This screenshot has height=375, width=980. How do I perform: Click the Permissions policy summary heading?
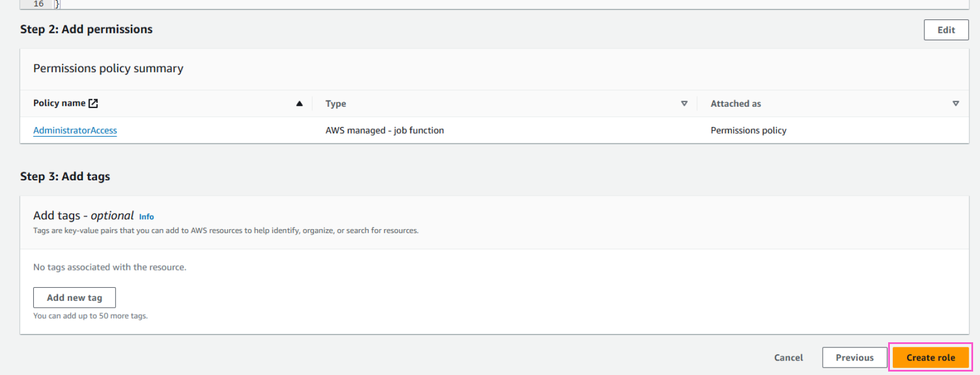109,68
